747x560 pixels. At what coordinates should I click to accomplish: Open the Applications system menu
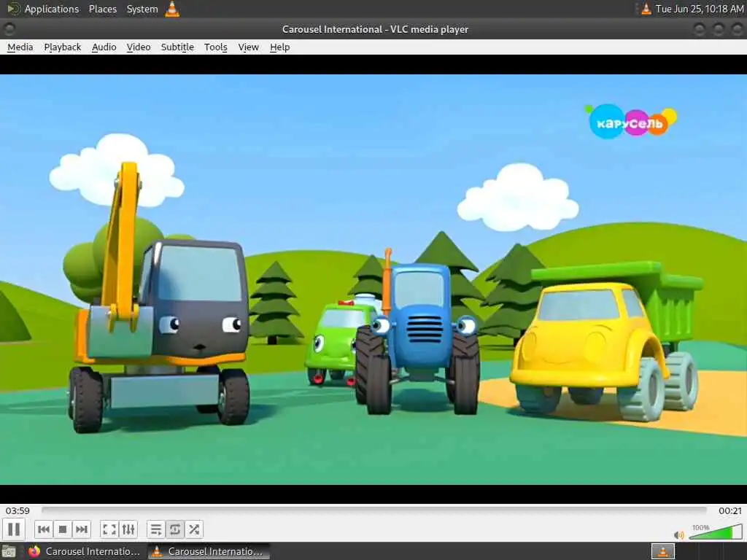[x=43, y=9]
